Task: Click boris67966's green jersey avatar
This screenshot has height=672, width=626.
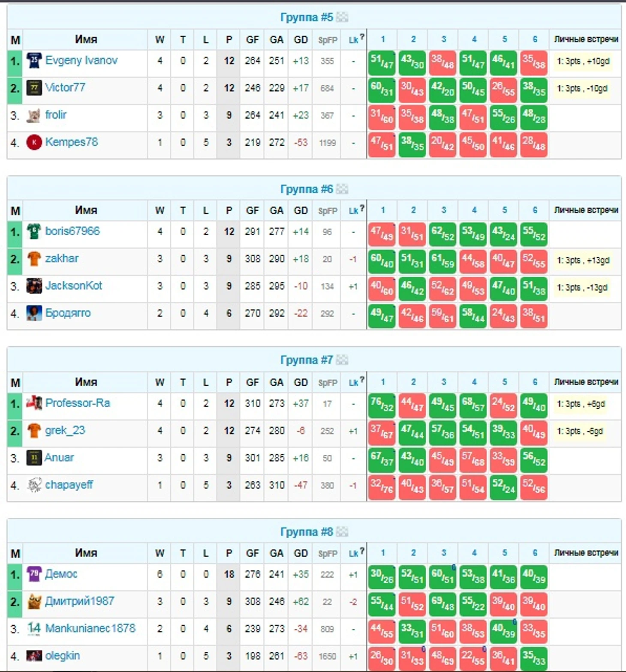Action: click(x=34, y=232)
